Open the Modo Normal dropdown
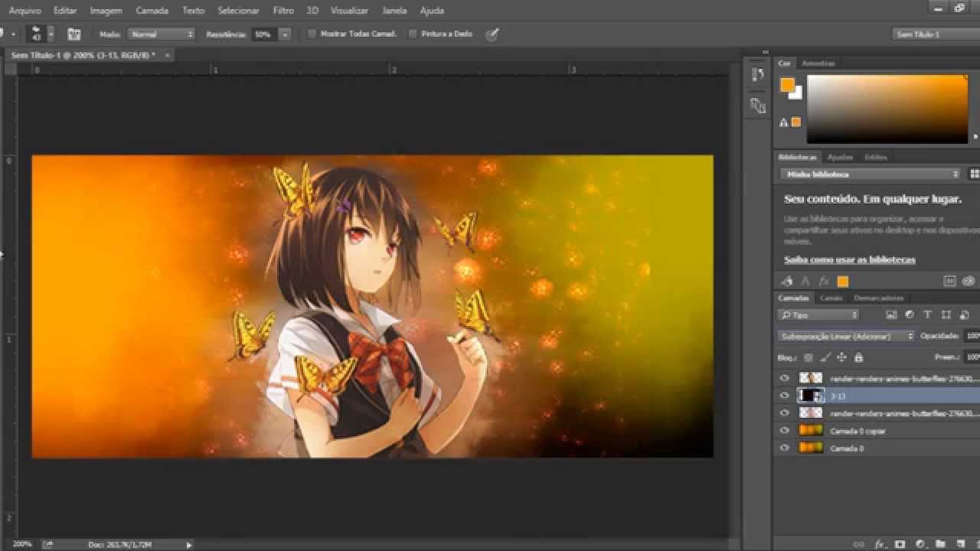 pos(162,34)
